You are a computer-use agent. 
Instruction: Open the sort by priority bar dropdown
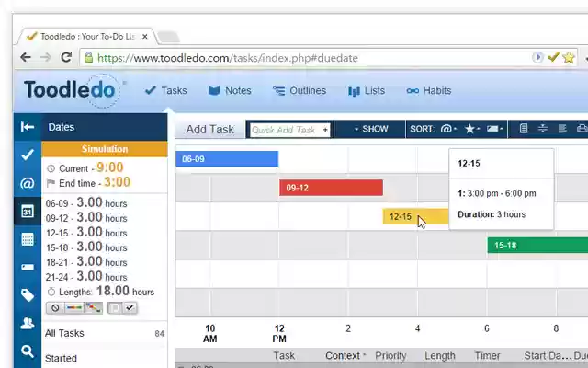[x=495, y=129]
